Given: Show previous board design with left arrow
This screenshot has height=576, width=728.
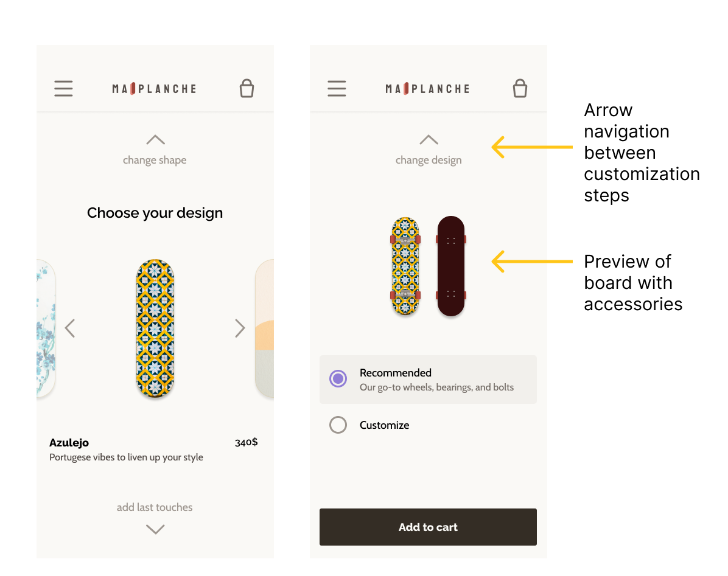Looking at the screenshot, I should tap(70, 328).
